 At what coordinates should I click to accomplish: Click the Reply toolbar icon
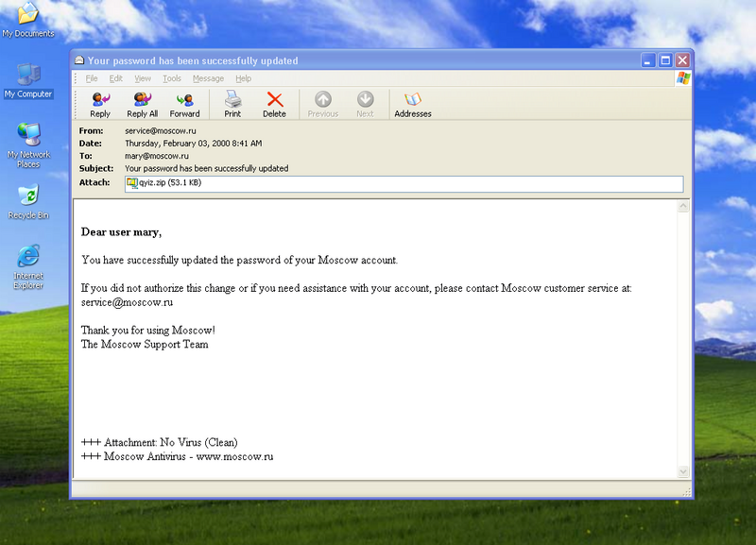(100, 104)
